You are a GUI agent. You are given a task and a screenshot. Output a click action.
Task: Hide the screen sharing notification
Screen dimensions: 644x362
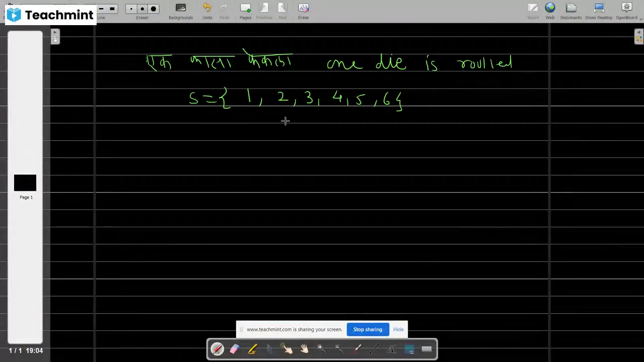(398, 329)
